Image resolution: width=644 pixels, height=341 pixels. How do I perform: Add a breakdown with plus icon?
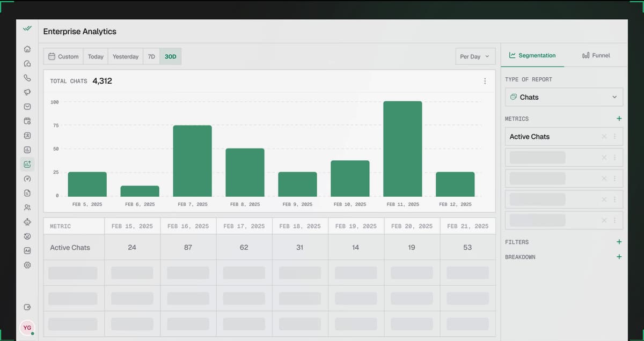pos(619,257)
